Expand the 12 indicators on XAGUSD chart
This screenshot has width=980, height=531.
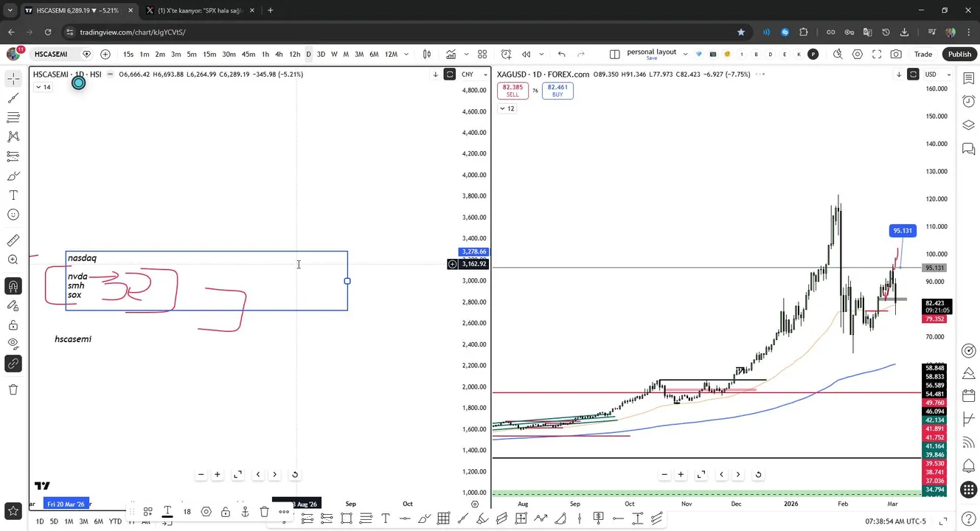(x=507, y=108)
